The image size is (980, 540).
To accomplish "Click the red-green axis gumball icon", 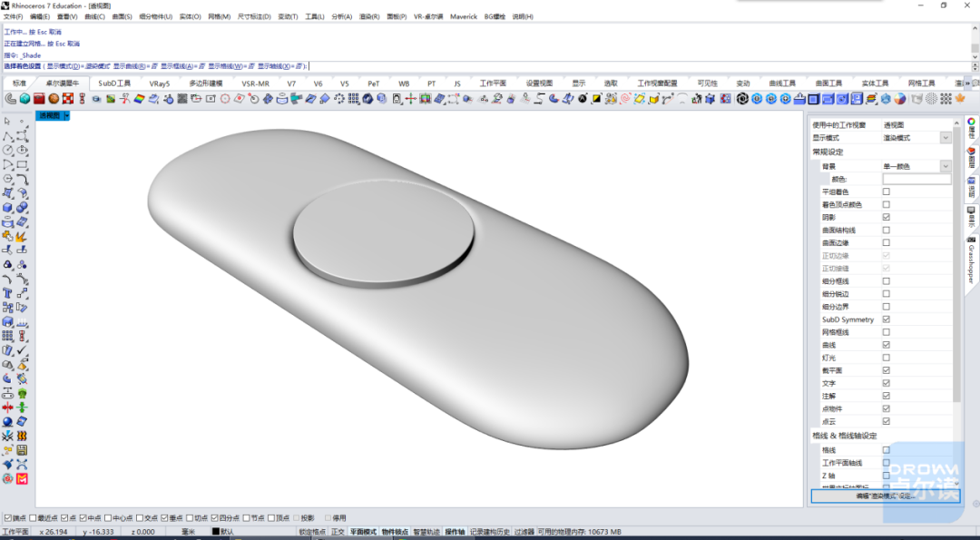I will pos(411,99).
